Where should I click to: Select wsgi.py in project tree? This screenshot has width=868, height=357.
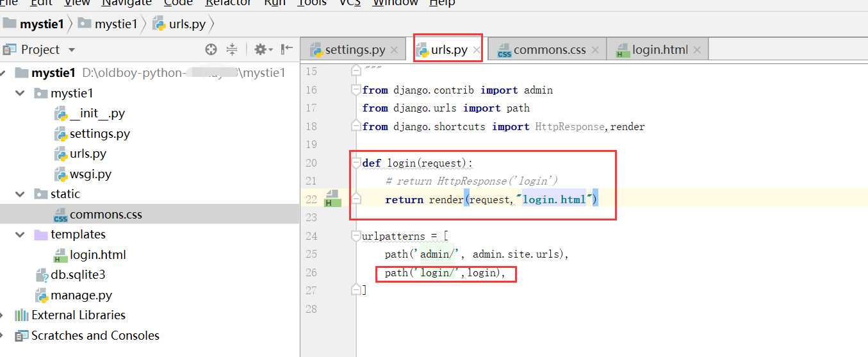83,174
